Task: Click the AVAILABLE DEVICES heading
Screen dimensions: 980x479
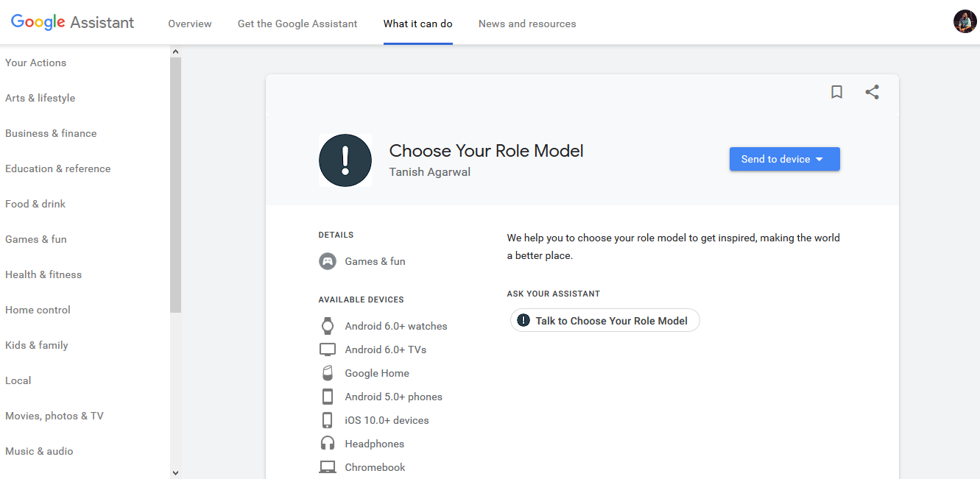Action: click(x=362, y=300)
